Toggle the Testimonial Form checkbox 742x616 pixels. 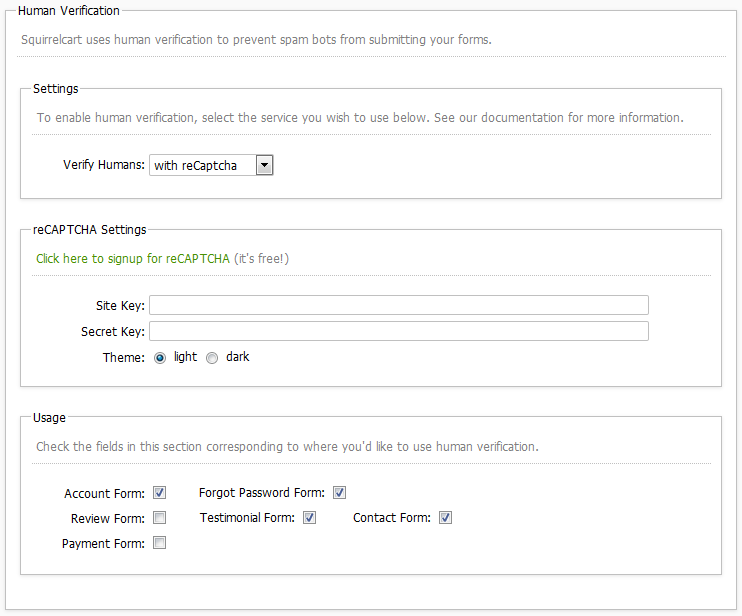310,518
